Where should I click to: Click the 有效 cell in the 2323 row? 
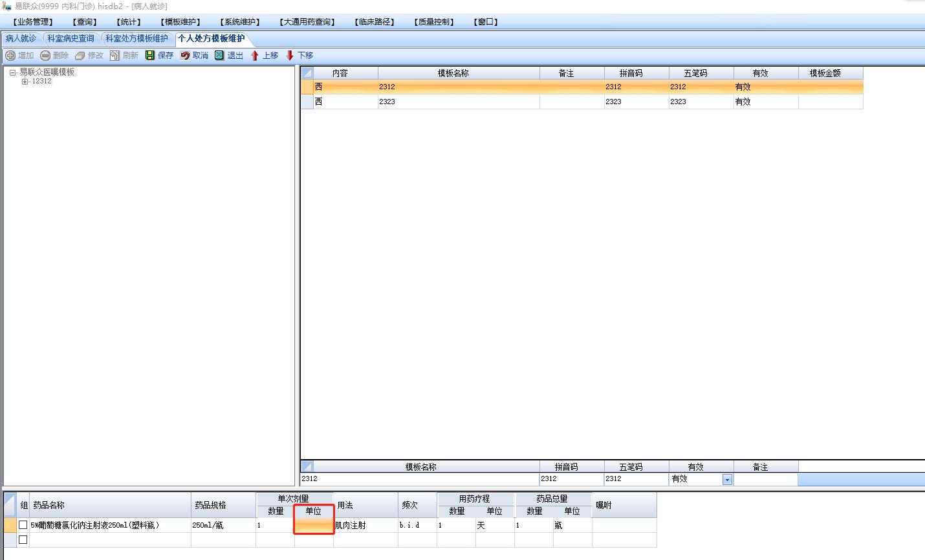coord(766,102)
